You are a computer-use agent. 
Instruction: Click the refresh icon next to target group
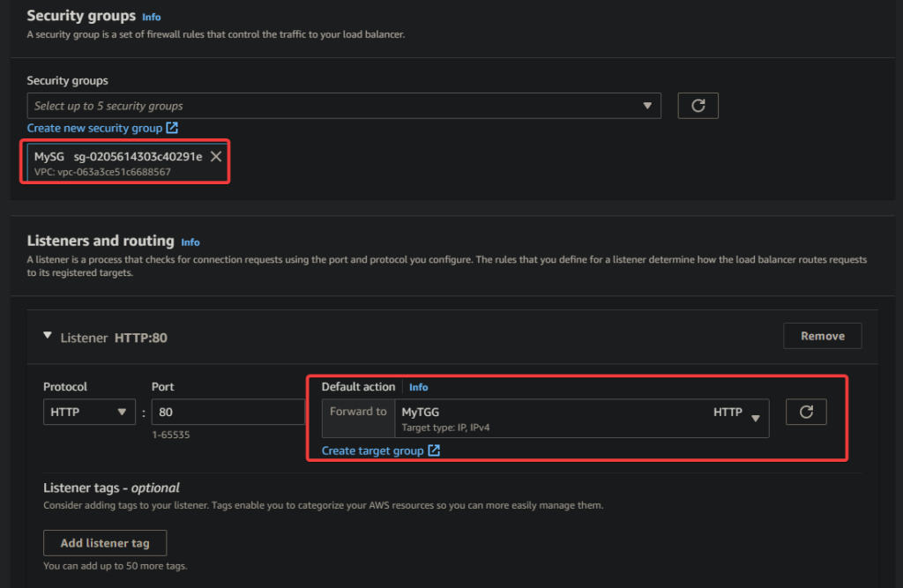pyautogui.click(x=805, y=412)
